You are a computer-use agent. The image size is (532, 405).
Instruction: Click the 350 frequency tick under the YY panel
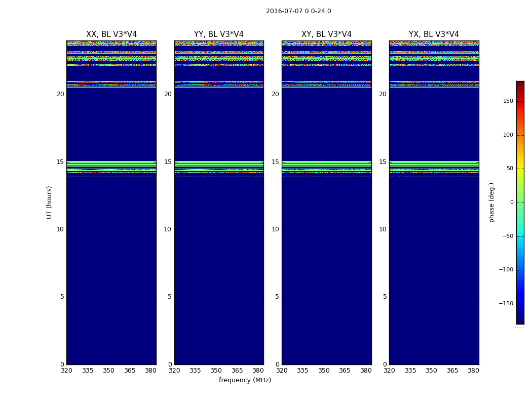[216, 371]
